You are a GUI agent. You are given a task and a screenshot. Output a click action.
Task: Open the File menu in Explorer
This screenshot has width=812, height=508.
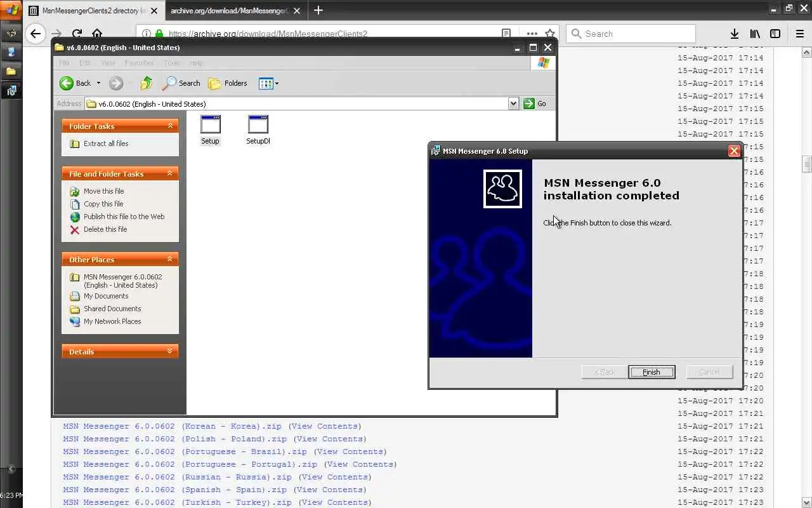[64, 63]
